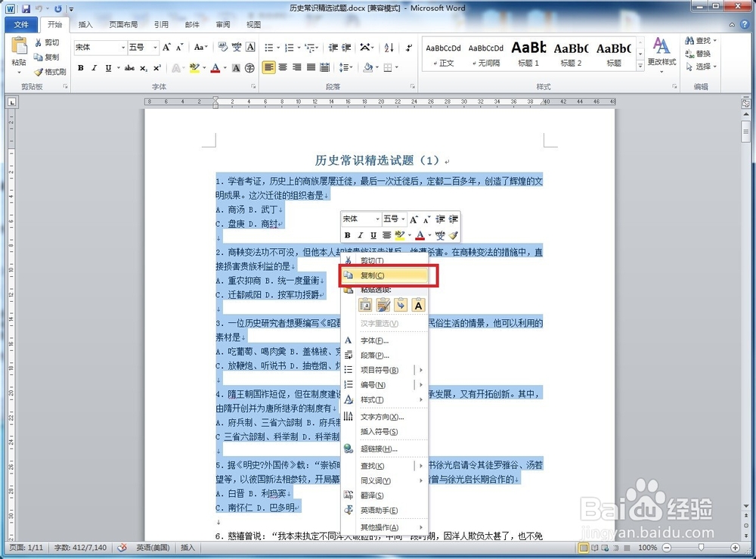Click the grow font icon in the ribbon
Viewport: 756px width, 559px height.
(167, 47)
